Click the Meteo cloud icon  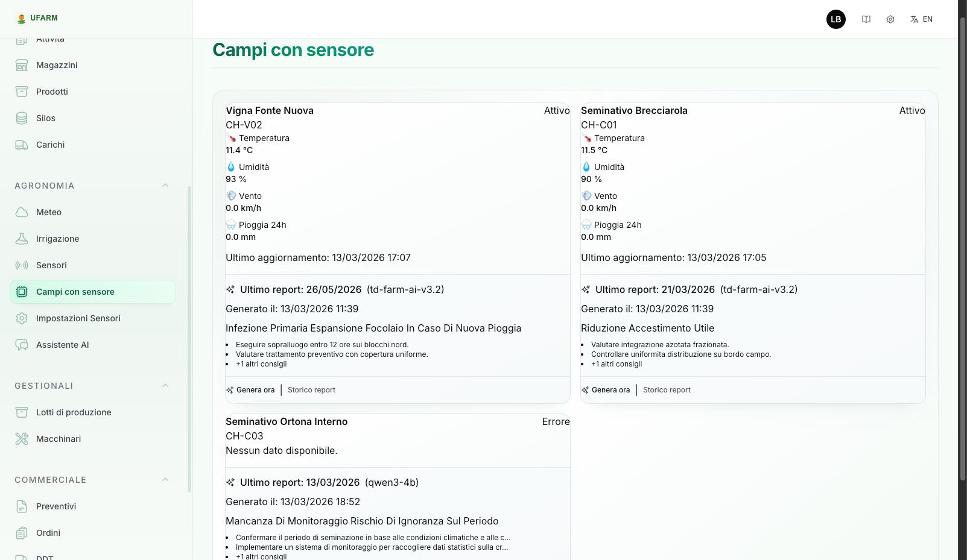click(22, 212)
